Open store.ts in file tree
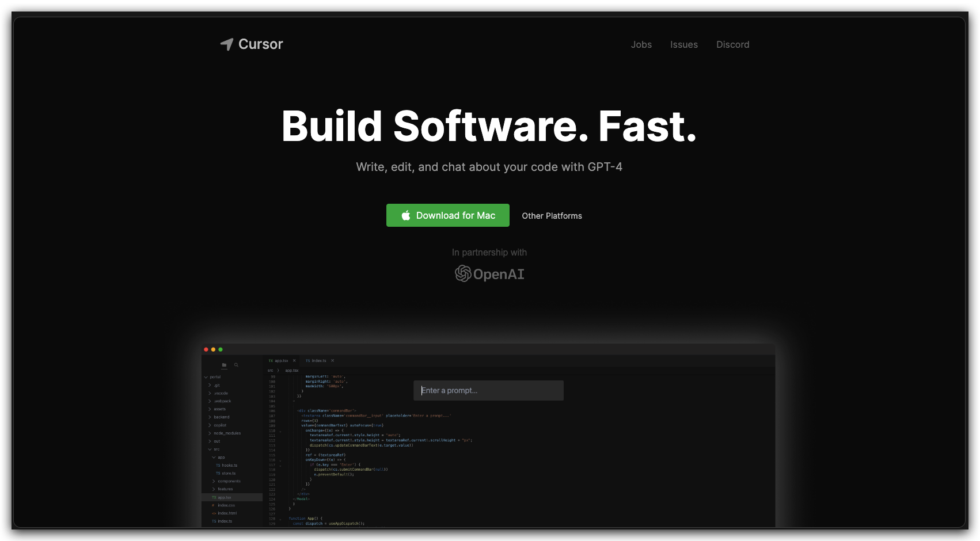This screenshot has width=980, height=541. click(226, 474)
